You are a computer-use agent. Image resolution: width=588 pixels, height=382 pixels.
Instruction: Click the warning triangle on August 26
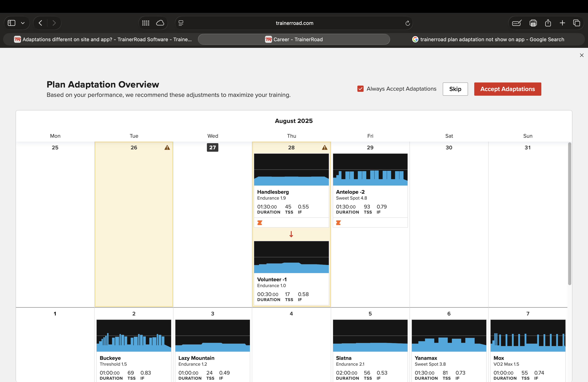coord(167,147)
